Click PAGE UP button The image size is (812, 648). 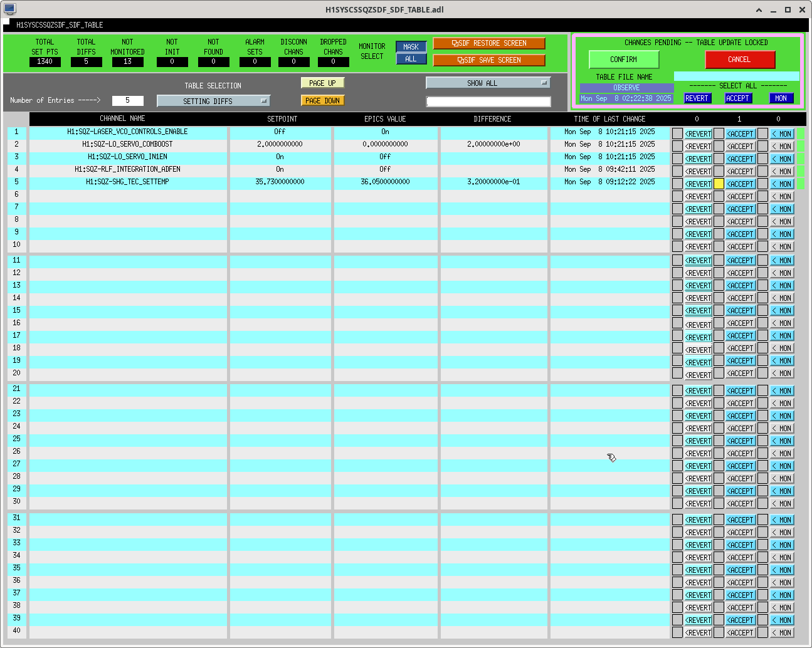322,83
